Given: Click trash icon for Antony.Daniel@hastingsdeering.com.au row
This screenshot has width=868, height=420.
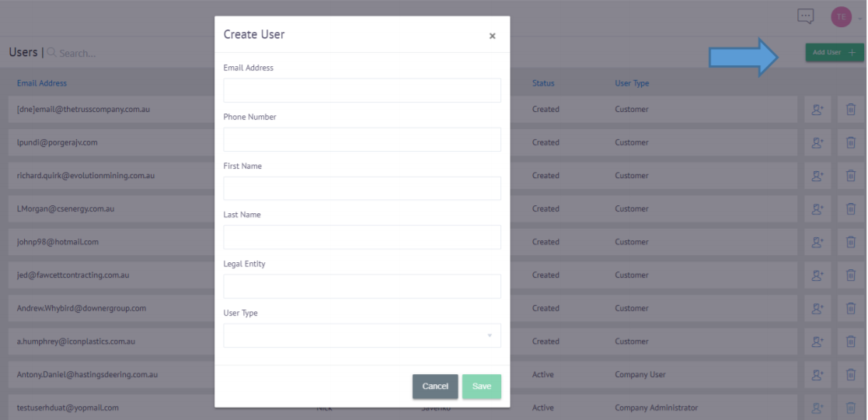Looking at the screenshot, I should point(850,375).
